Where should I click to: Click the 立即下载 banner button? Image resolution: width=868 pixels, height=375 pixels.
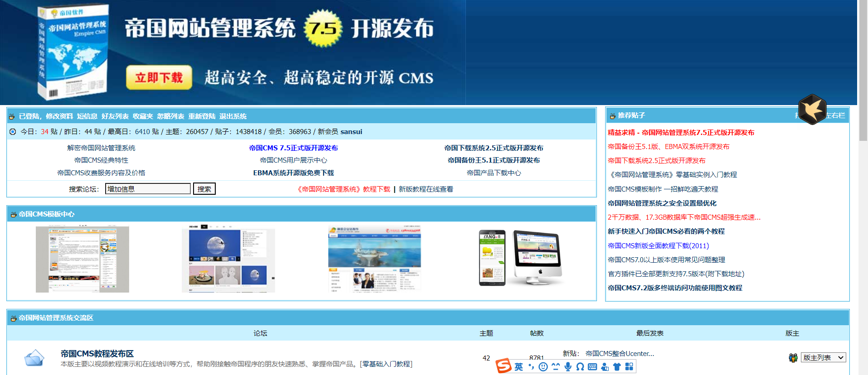click(x=159, y=77)
